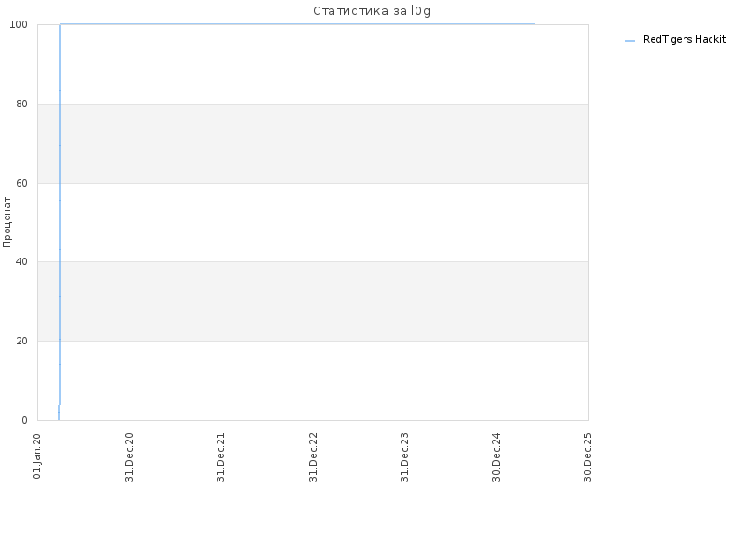Click the 30.Dec.24 x-axis label
Screen dimensions: 747x560
[496, 456]
